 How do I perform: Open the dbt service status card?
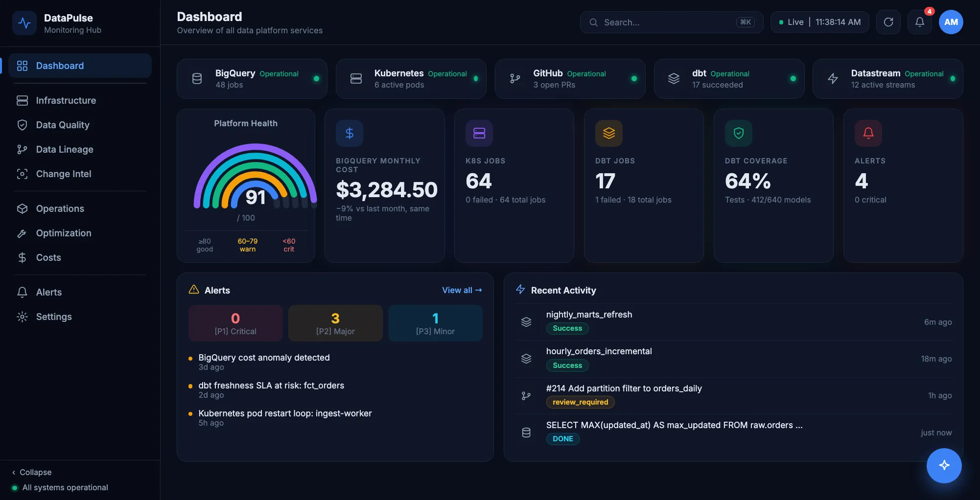(729, 79)
